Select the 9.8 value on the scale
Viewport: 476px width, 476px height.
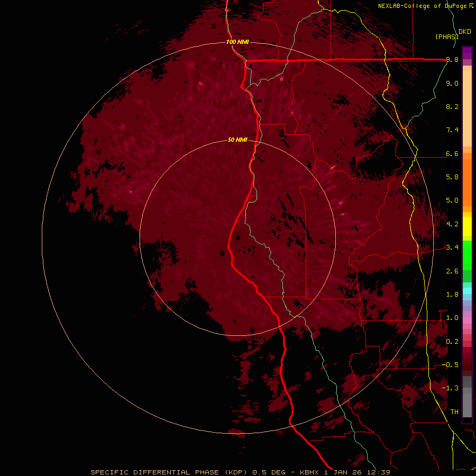pyautogui.click(x=452, y=59)
